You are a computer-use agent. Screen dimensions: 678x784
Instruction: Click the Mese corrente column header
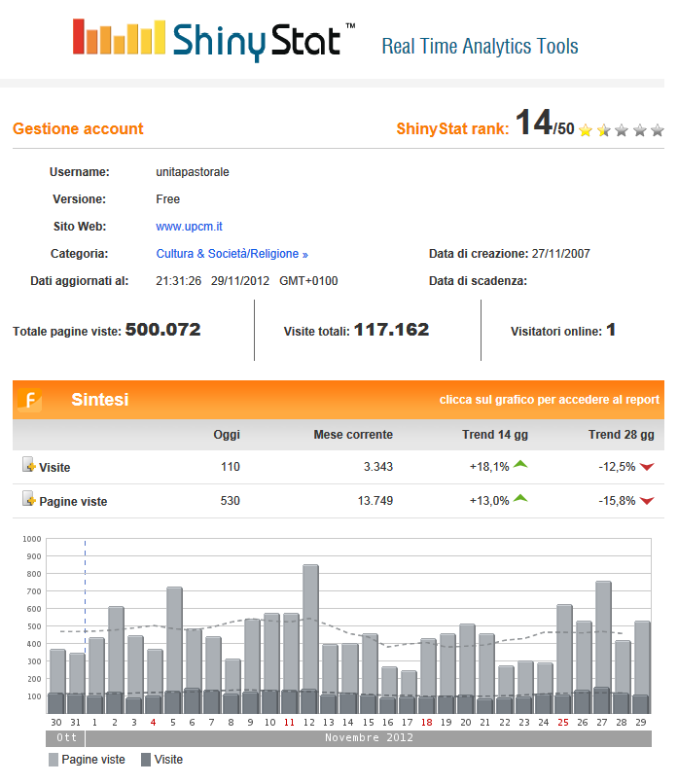tap(353, 435)
